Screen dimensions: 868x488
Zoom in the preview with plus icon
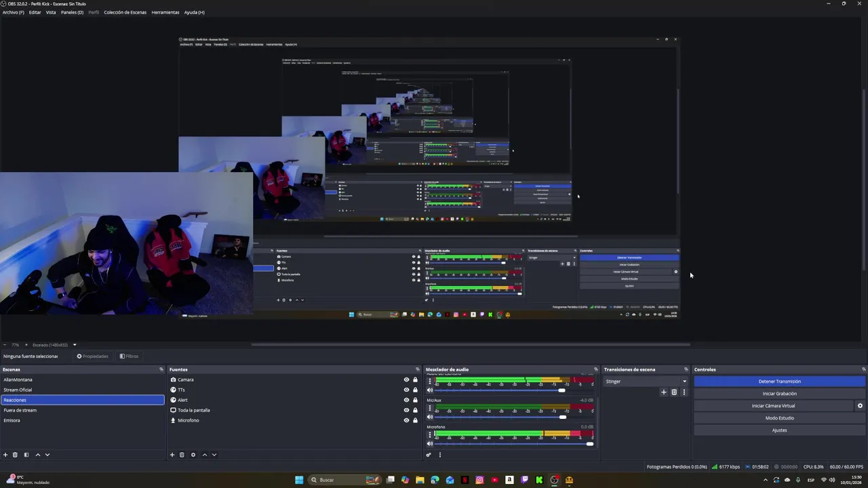pyautogui.click(x=26, y=345)
